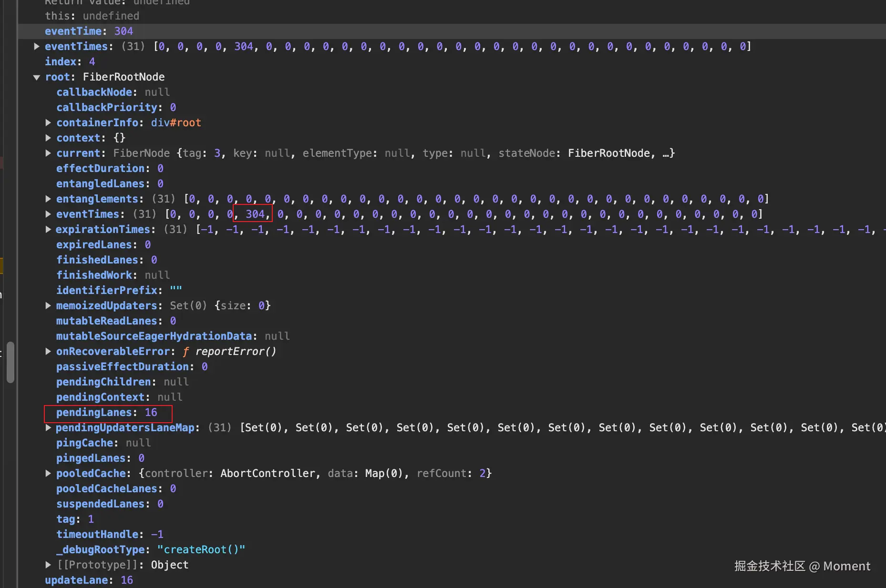
Task: Select the identifierPrefix property
Action: [119, 290]
